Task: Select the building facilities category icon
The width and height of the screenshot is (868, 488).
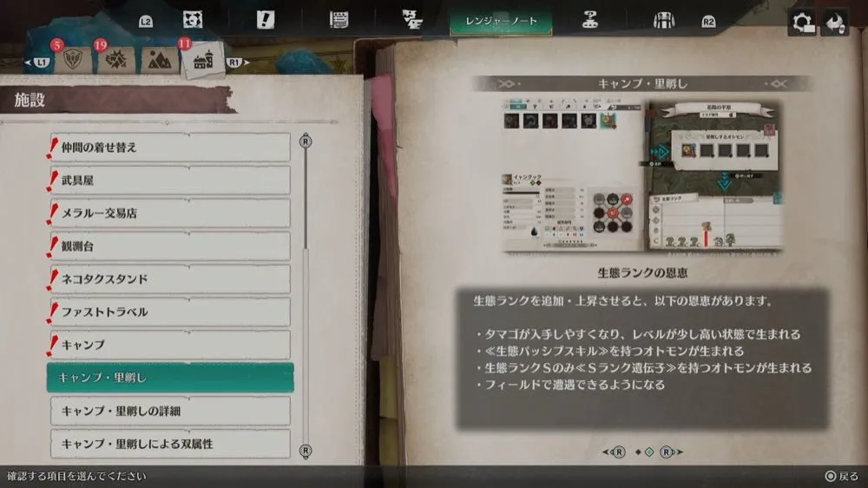Action: pos(204,60)
